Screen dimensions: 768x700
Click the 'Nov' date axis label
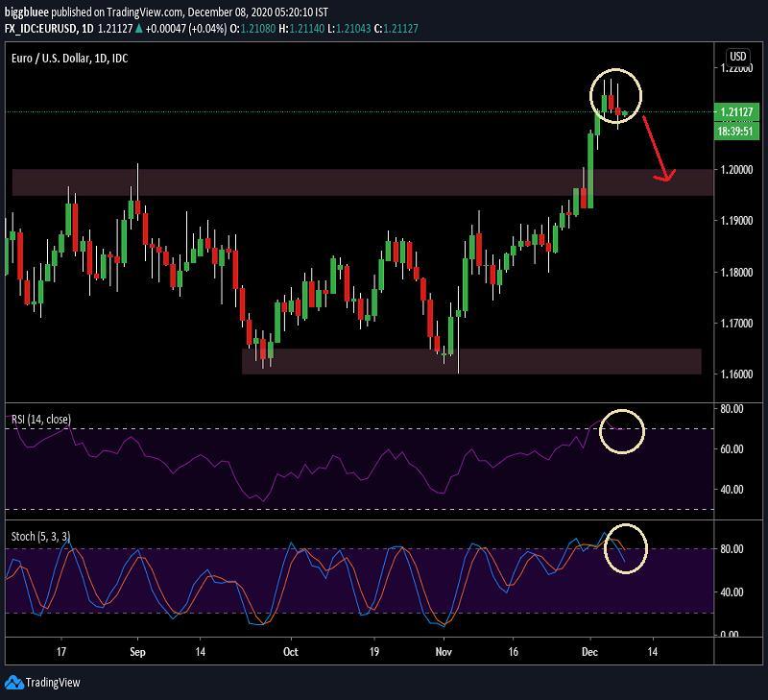pos(444,651)
